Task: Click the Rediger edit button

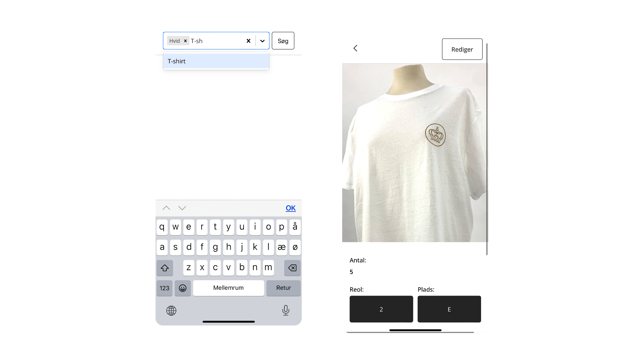Action: pyautogui.click(x=461, y=49)
